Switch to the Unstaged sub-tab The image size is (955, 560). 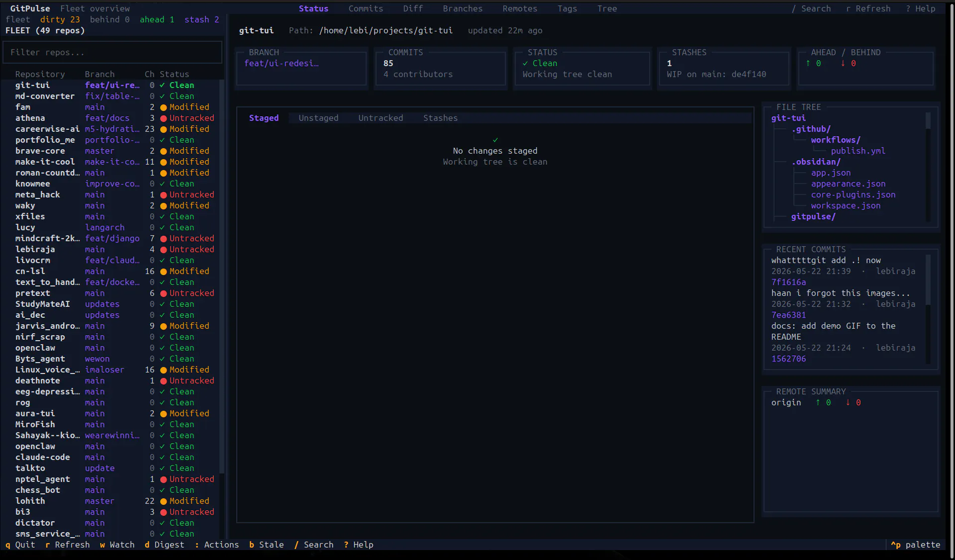pos(318,118)
